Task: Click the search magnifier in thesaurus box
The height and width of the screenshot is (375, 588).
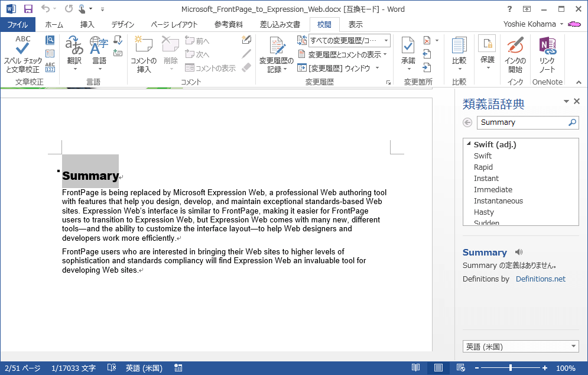Action: tap(572, 122)
